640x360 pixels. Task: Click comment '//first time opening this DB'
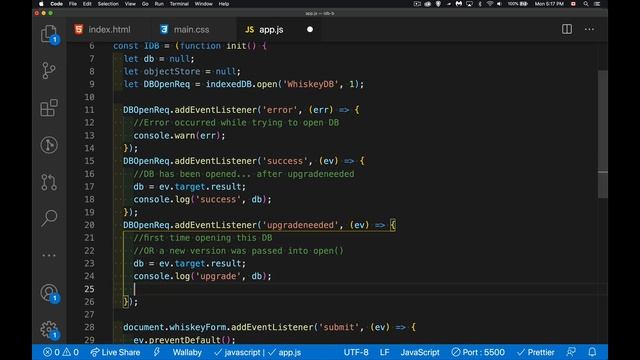point(203,238)
